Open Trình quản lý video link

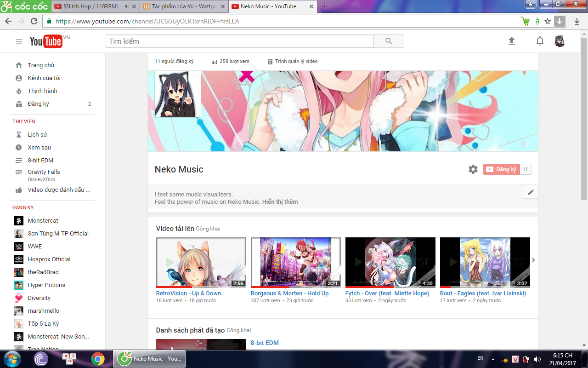296,61
